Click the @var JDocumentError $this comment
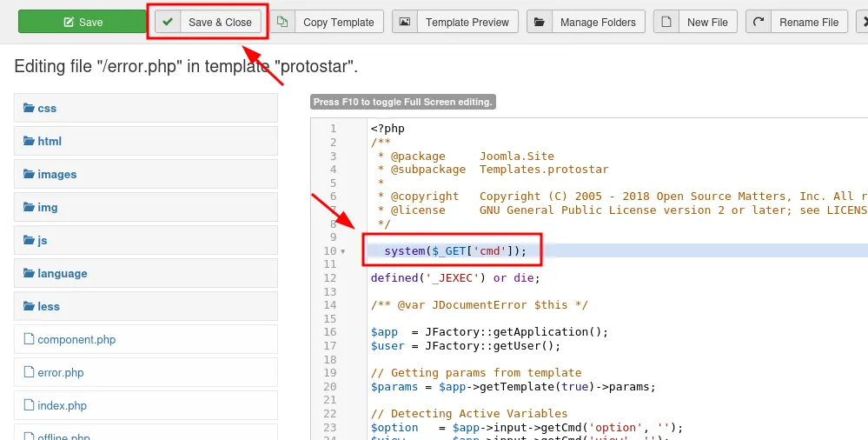Viewport: 868px width, 440px height. 480,305
